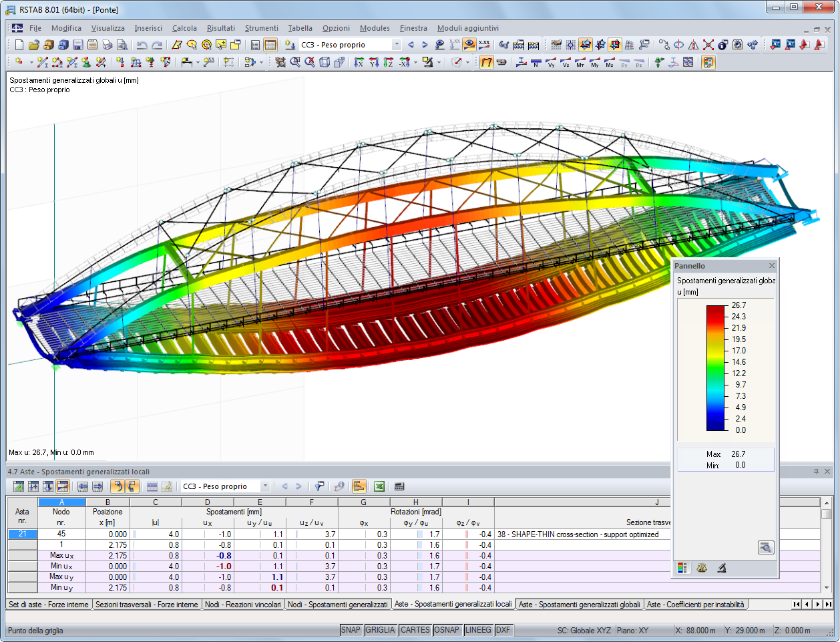Open the CC3 - Peso proprio dropdown in table toolbar
This screenshot has width=840, height=642.
[265, 486]
